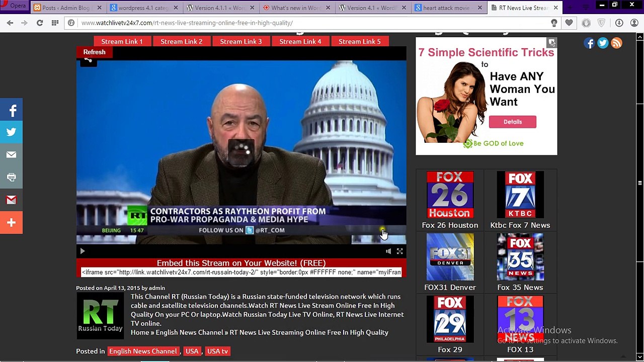The width and height of the screenshot is (644, 362).
Task: Open the downloads arrow icon
Action: (619, 23)
